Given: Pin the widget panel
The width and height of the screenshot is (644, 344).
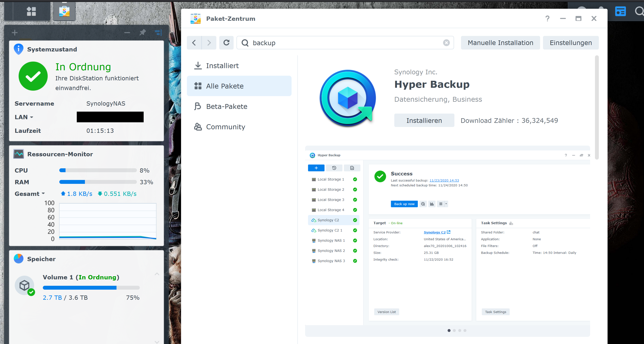Looking at the screenshot, I should pos(142,33).
